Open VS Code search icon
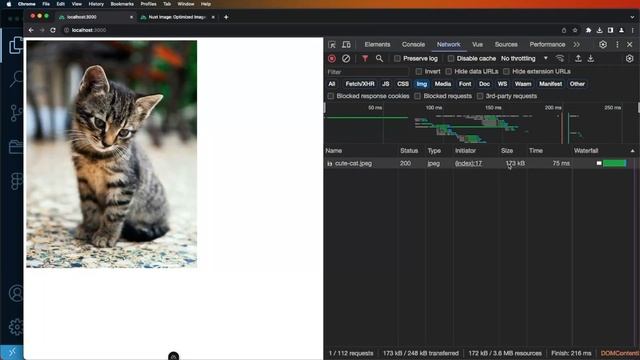The width and height of the screenshot is (640, 360). click(x=16, y=78)
